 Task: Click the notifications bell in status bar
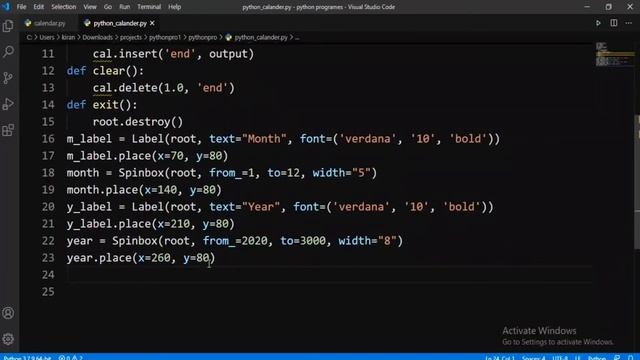[x=631, y=358]
